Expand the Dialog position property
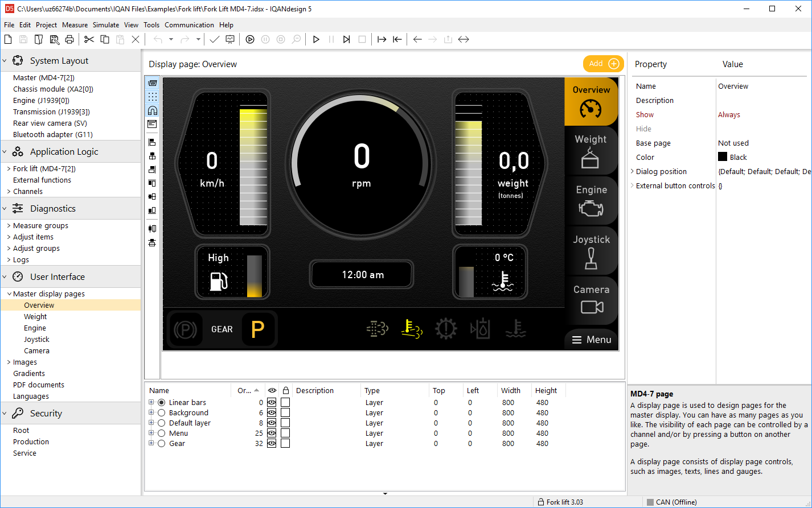812x508 pixels. pyautogui.click(x=632, y=171)
